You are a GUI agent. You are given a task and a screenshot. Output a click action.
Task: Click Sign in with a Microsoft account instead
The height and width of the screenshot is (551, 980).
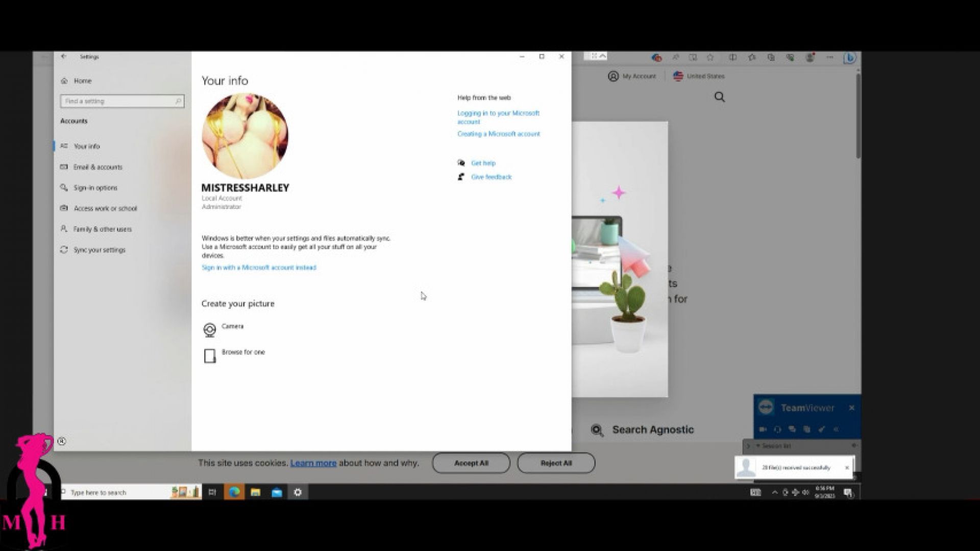click(x=259, y=268)
